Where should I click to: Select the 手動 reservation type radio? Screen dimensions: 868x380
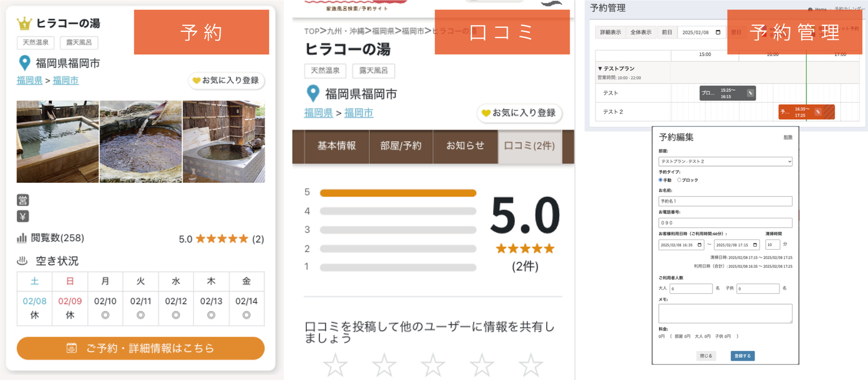[661, 180]
